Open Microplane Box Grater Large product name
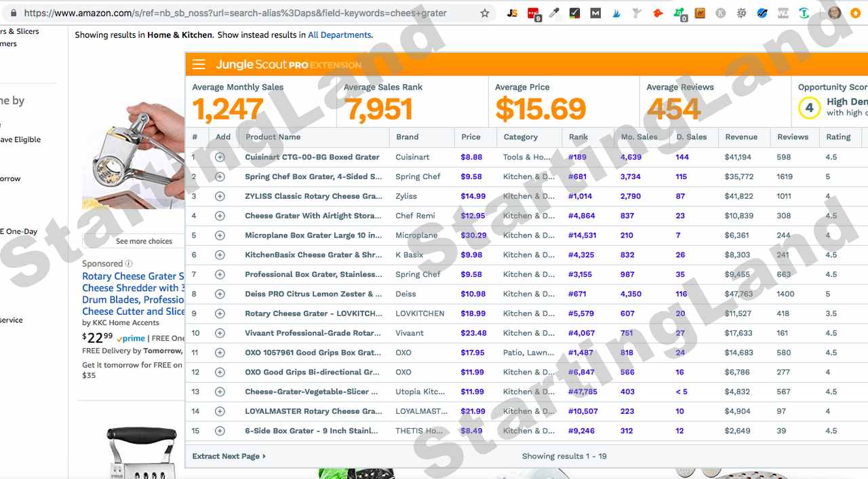The width and height of the screenshot is (868, 479). (x=313, y=236)
